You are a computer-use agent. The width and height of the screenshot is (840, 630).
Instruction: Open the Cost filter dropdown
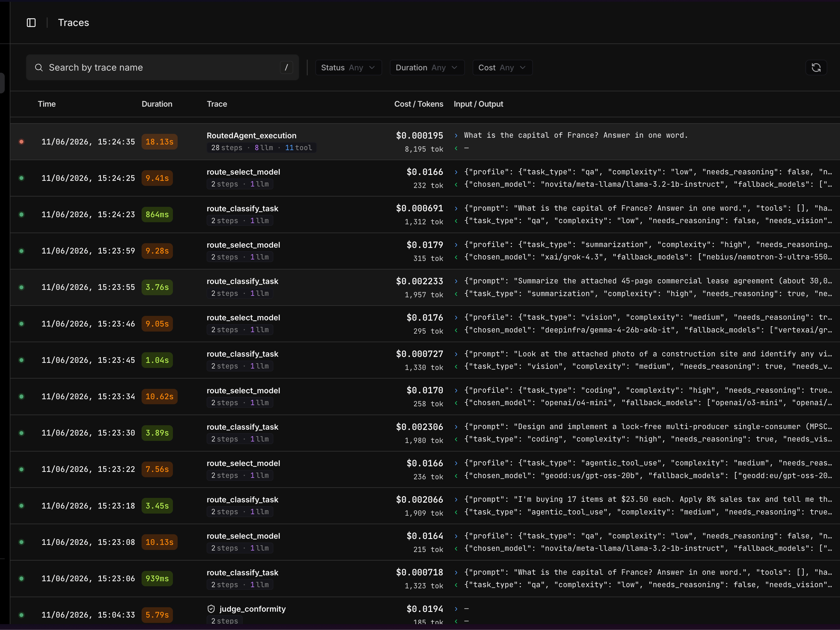(x=502, y=68)
